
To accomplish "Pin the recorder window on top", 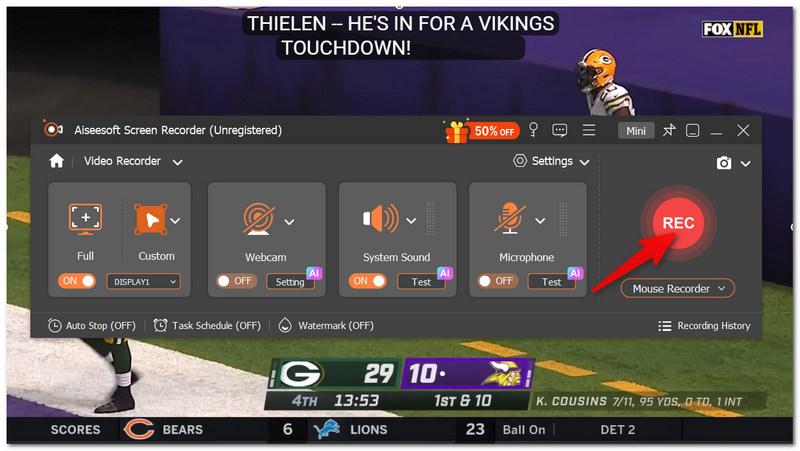I will pyautogui.click(x=668, y=130).
